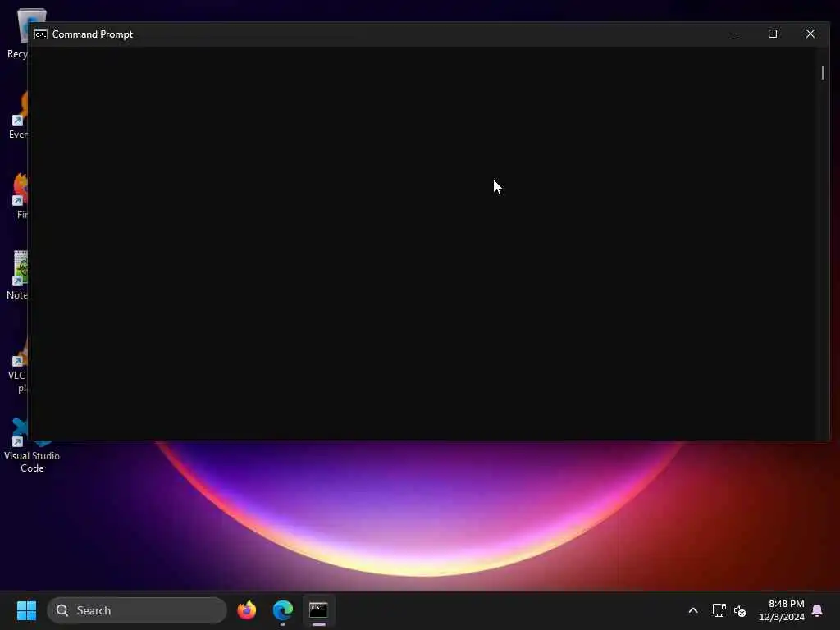This screenshot has height=630, width=840.
Task: Open Microsoft Edge from the taskbar
Action: coord(282,610)
